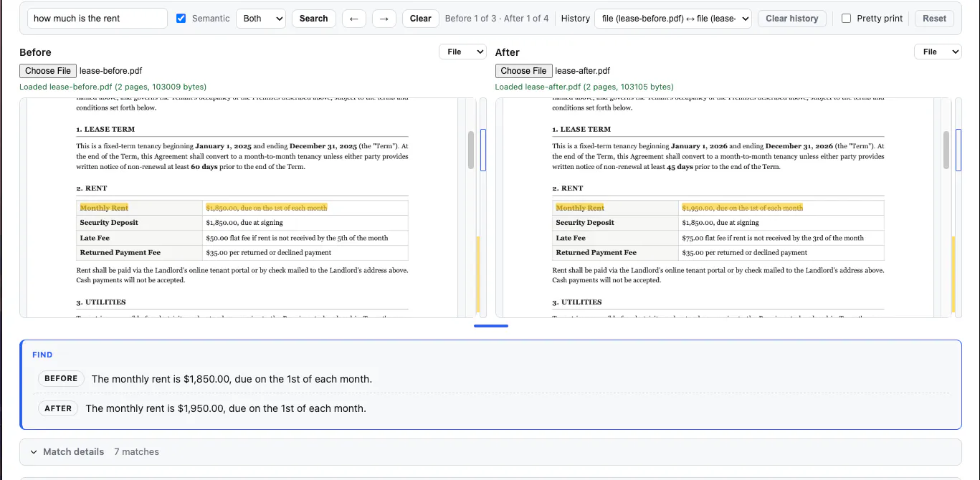Click the After pane vertical scrollbar thumb
This screenshot has width=980, height=480.
(x=946, y=150)
